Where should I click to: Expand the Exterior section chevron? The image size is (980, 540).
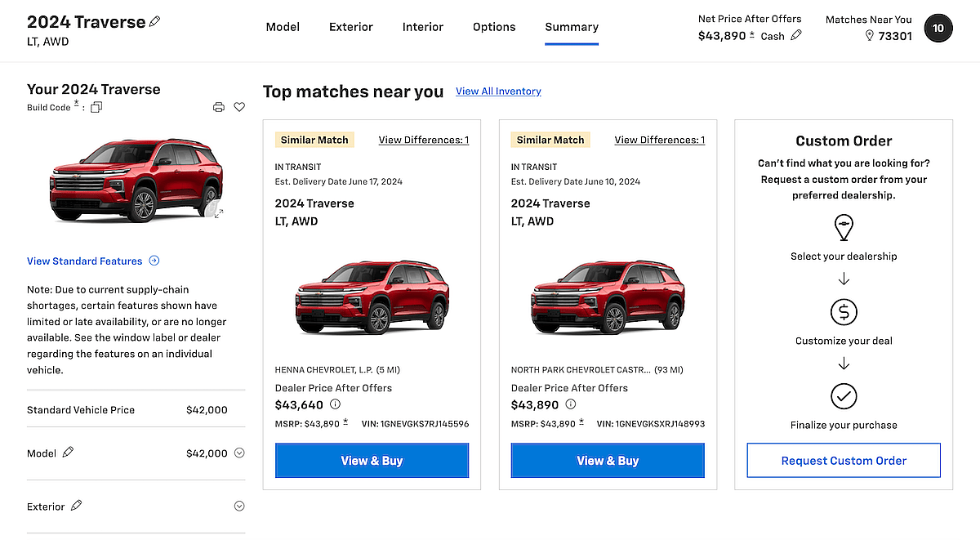238,506
